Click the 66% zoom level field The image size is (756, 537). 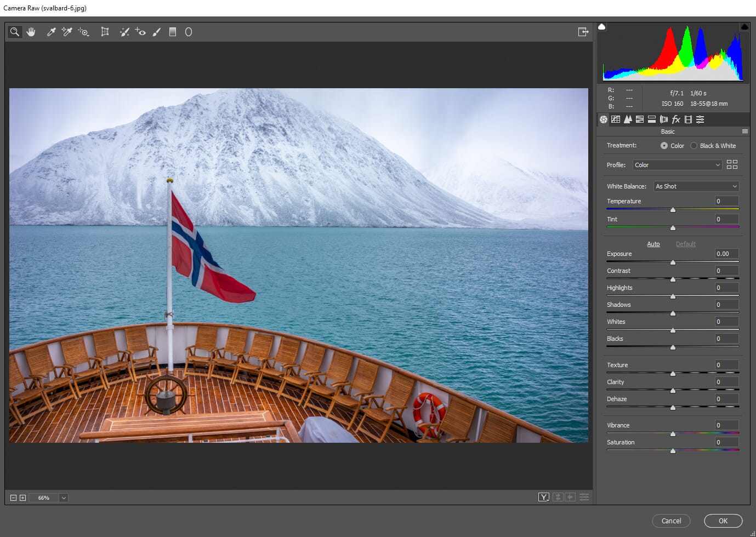click(44, 498)
